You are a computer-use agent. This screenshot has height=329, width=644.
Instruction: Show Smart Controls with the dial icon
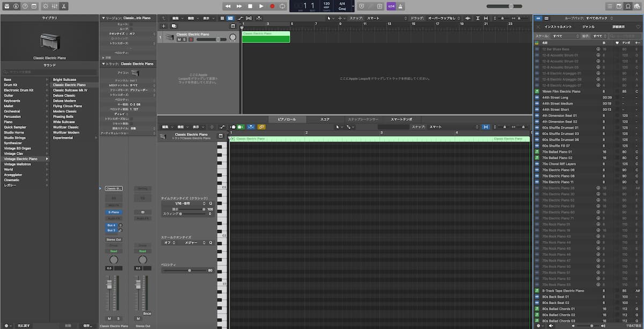pos(45,6)
